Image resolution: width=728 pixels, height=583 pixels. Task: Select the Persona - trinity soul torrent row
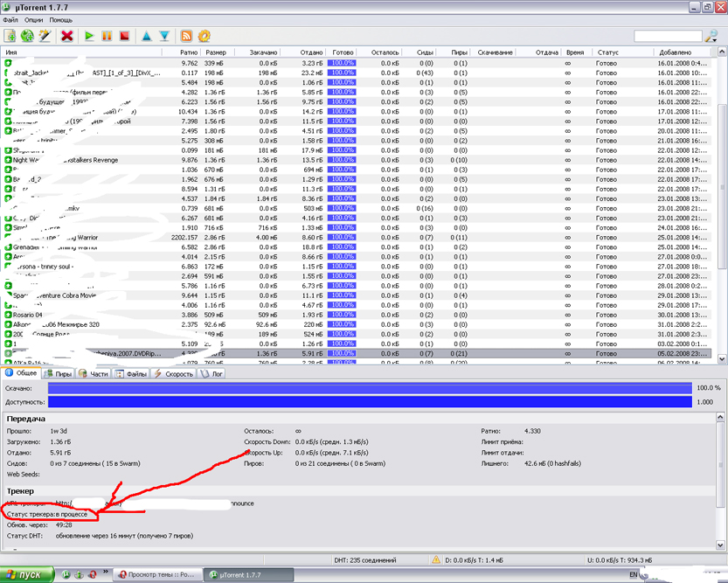point(356,267)
